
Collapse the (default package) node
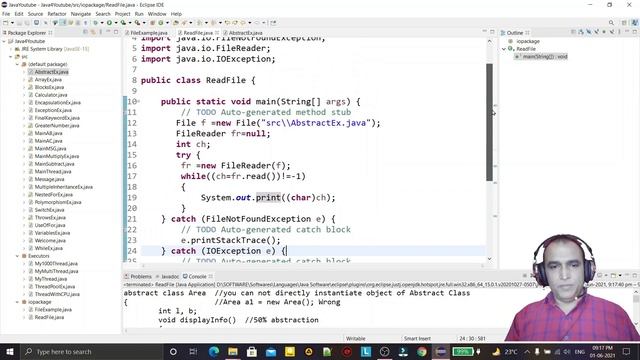coord(18,64)
